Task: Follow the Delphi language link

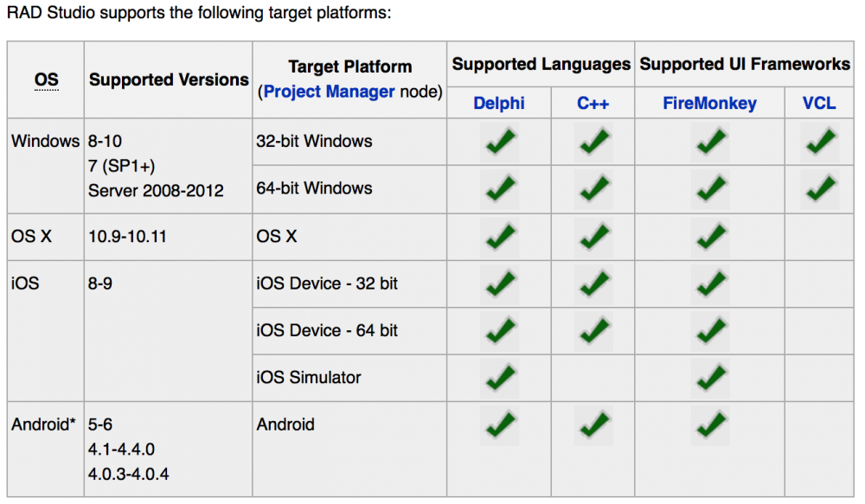Action: (499, 103)
